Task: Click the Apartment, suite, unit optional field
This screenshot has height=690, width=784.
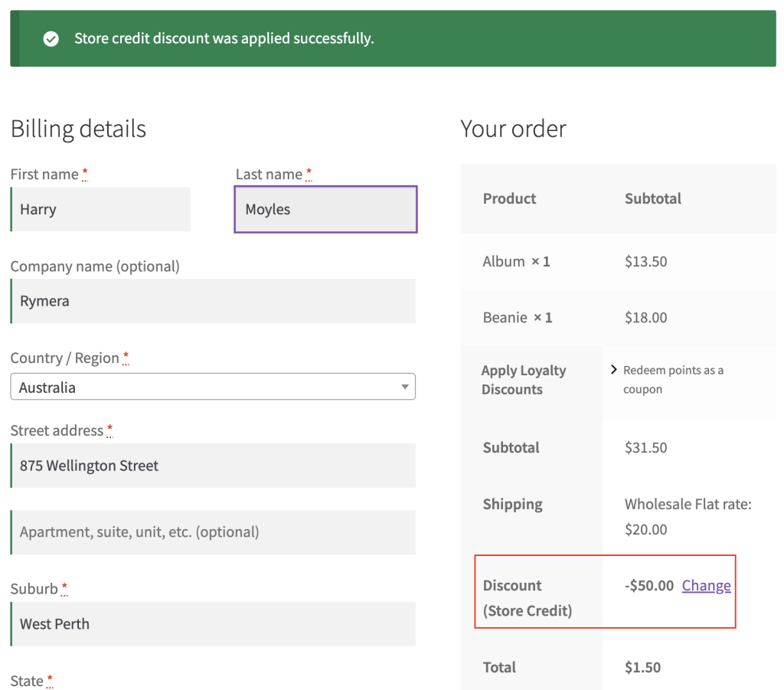Action: point(213,532)
